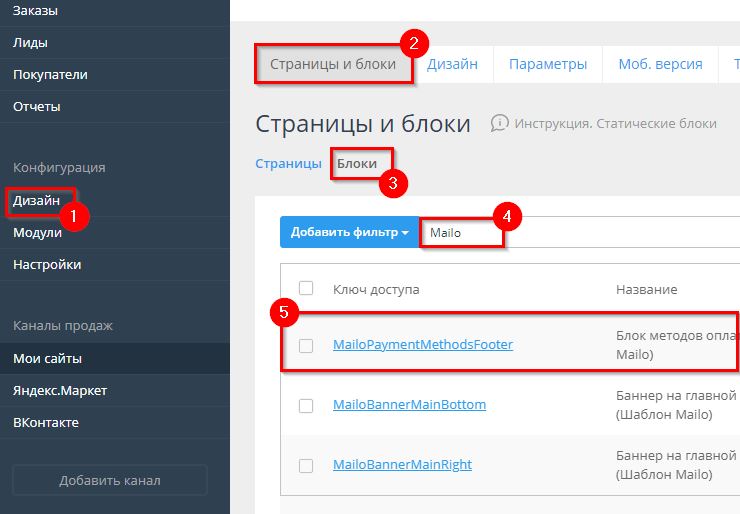Open the Дизайн tab
The image size is (740, 514).
point(452,64)
